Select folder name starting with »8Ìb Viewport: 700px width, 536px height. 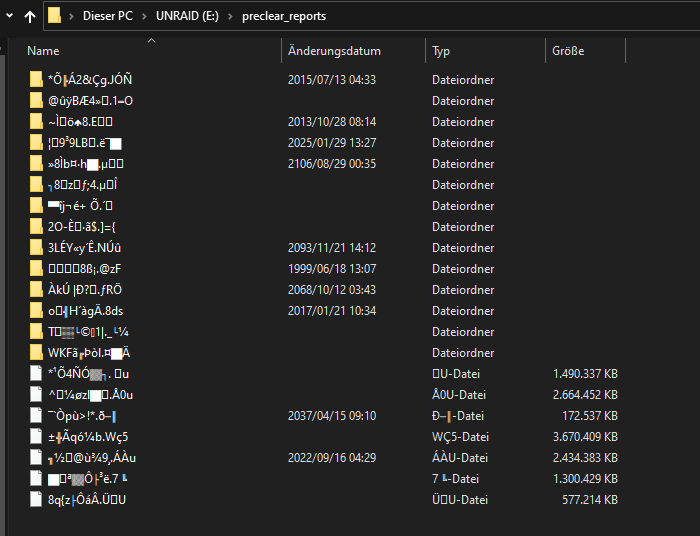tap(86, 164)
